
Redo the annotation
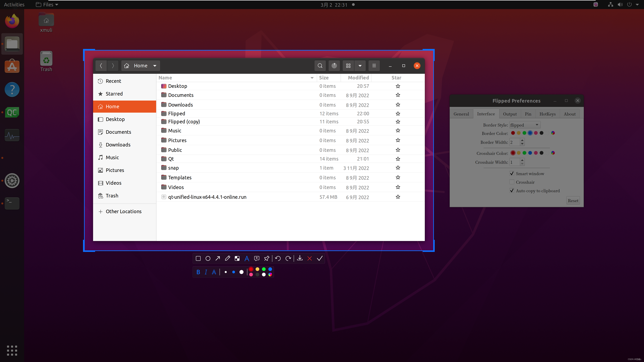(288, 258)
